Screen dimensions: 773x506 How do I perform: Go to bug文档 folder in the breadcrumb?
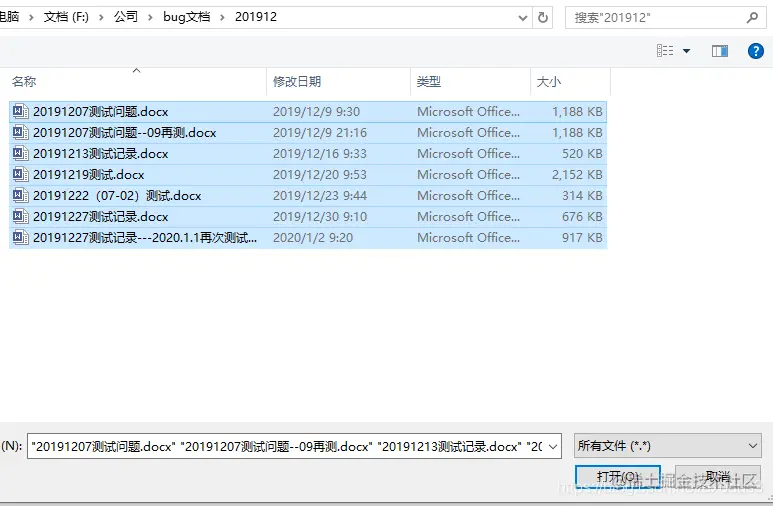coord(187,17)
